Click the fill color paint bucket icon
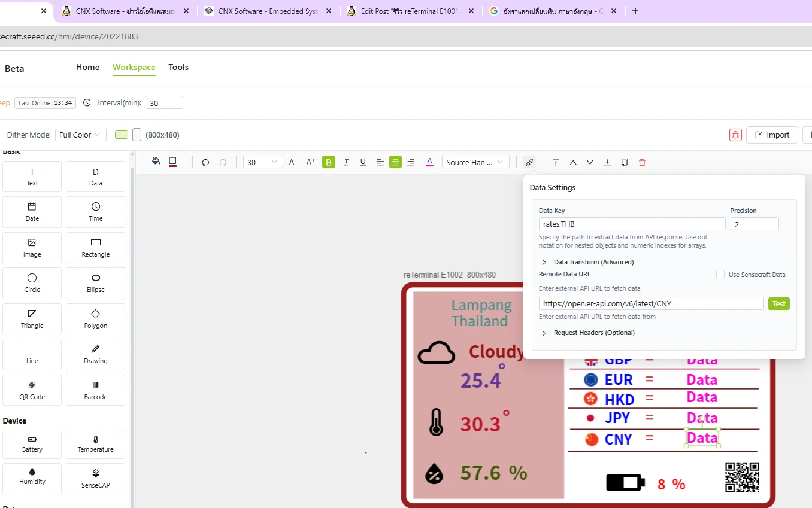Screen dimensions: 812x508 (156, 162)
